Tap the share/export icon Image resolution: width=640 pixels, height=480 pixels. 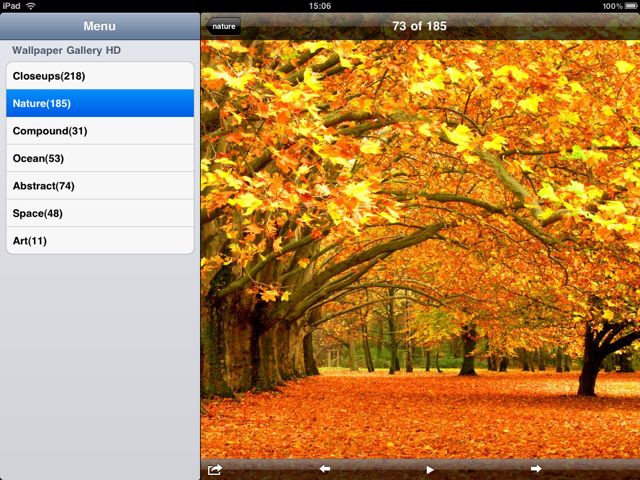(215, 469)
